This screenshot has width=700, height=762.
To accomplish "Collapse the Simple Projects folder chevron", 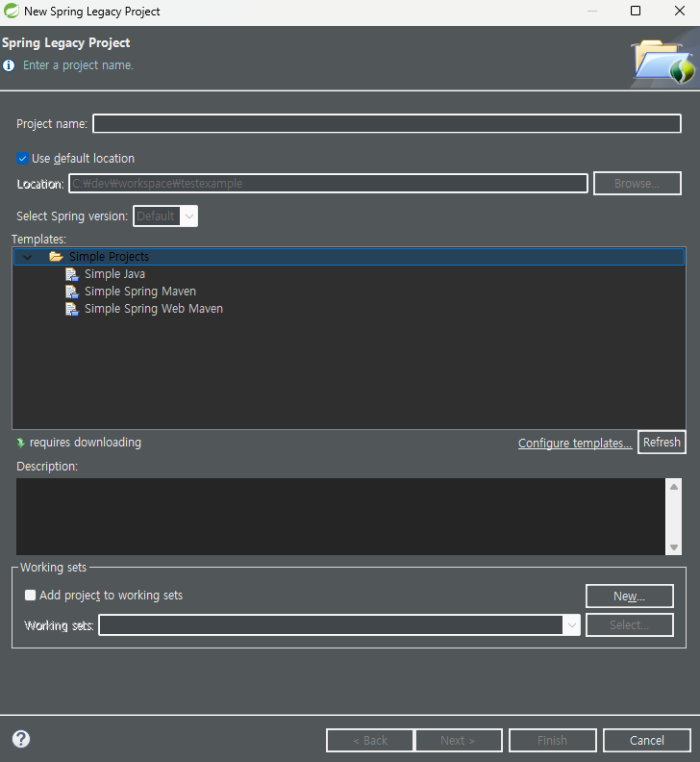I will [27, 257].
